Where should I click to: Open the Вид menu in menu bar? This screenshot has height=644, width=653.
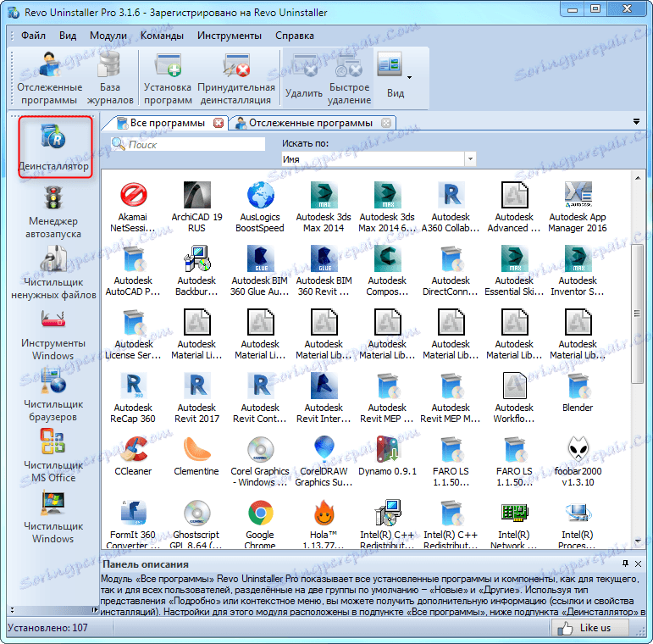tap(68, 36)
